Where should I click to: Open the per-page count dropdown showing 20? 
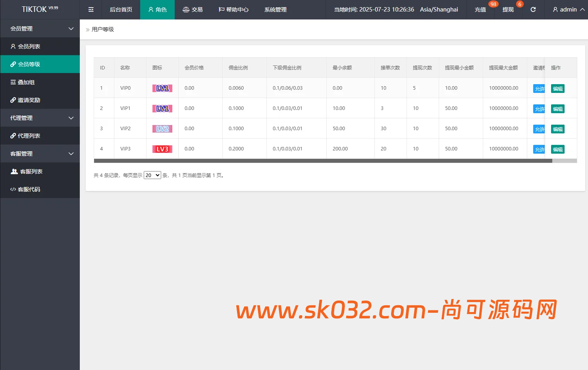point(152,175)
